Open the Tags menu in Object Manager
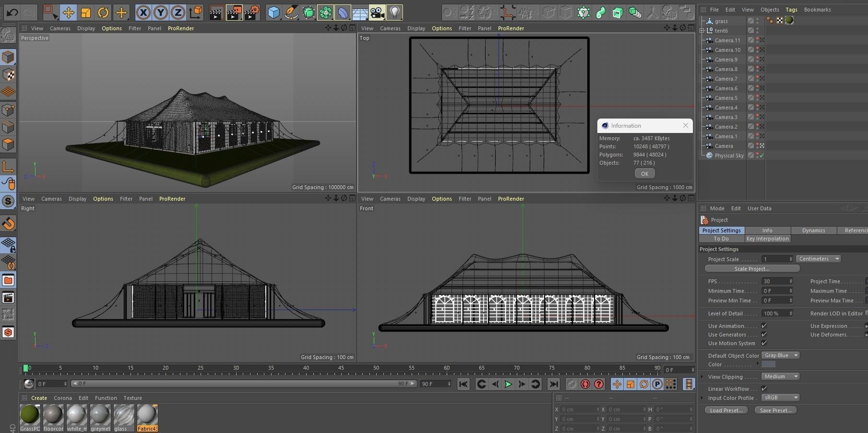Screen dimensions: 868x433 click(791, 10)
